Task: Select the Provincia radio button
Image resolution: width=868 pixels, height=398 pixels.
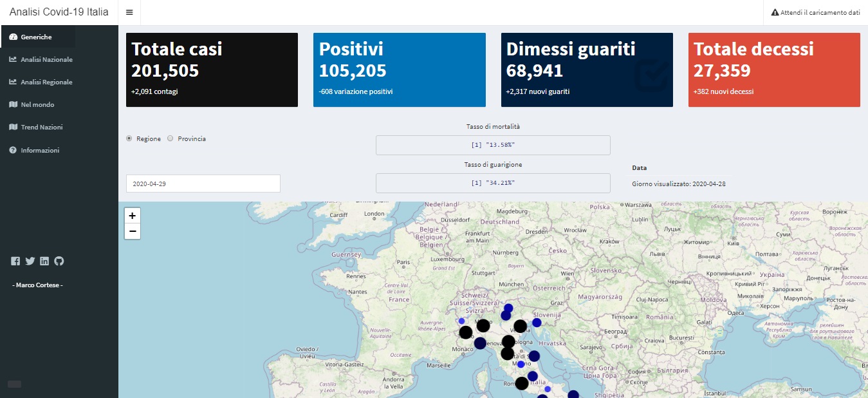Action: pos(171,138)
